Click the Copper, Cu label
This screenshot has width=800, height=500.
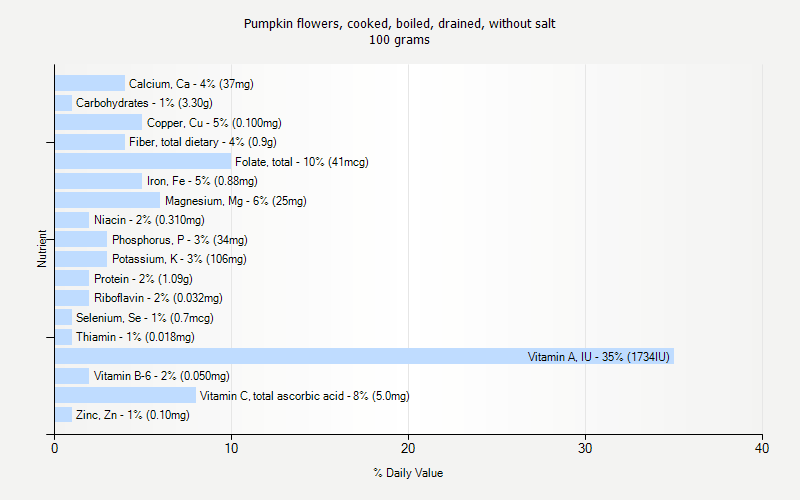[x=214, y=122]
